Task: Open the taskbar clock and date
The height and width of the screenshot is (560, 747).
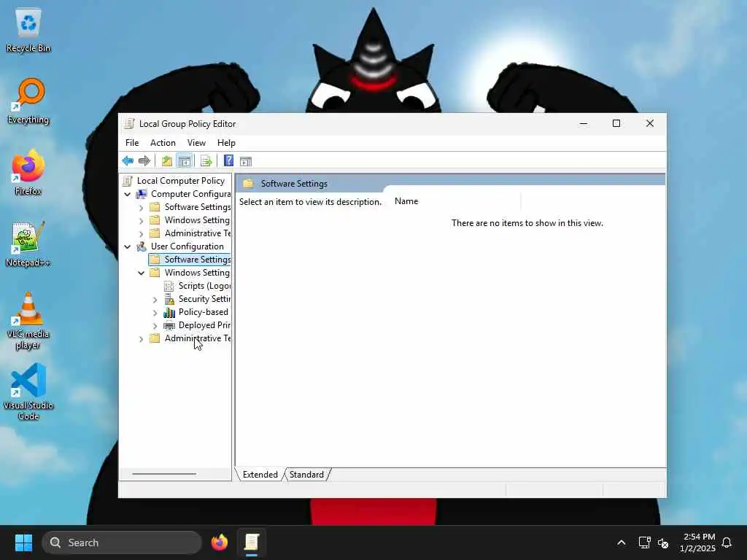Action: [x=698, y=542]
